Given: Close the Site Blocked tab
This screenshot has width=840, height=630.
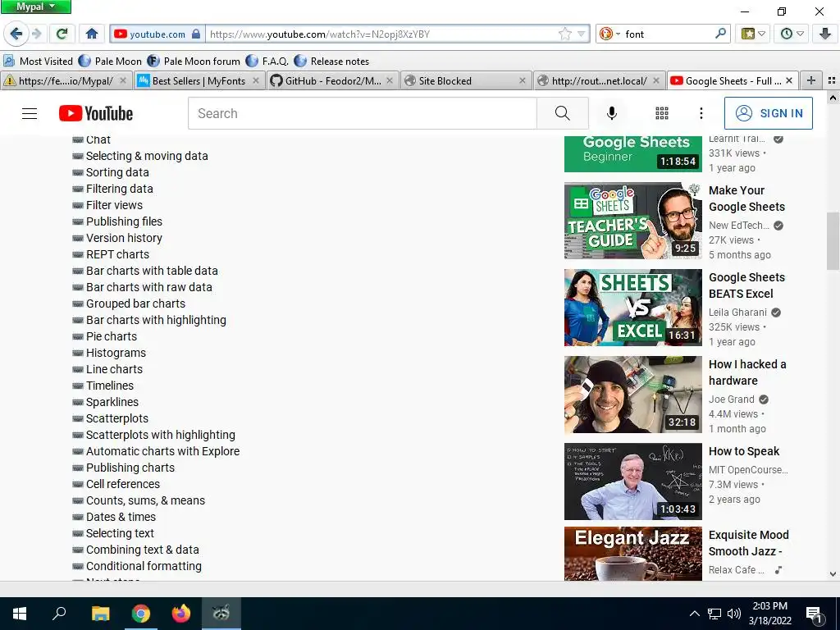Looking at the screenshot, I should 523,81.
